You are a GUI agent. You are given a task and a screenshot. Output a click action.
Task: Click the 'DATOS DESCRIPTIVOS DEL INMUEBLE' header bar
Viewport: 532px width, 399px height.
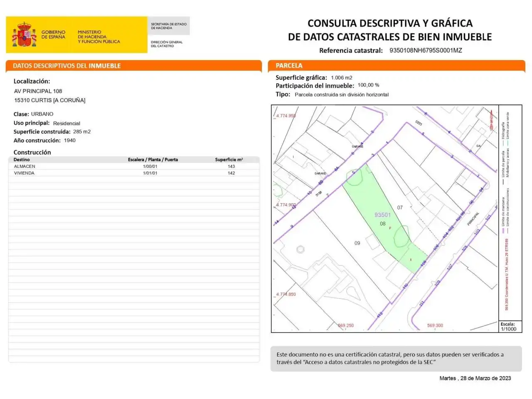coord(133,66)
